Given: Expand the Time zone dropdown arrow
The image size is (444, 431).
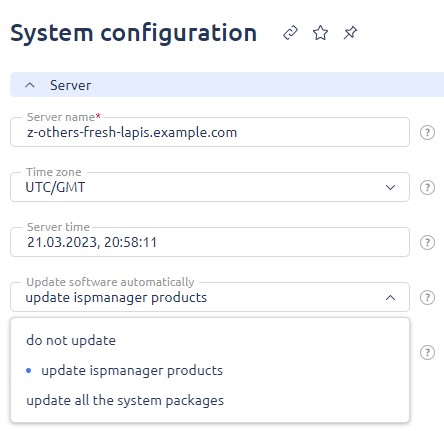Looking at the screenshot, I should tap(390, 187).
